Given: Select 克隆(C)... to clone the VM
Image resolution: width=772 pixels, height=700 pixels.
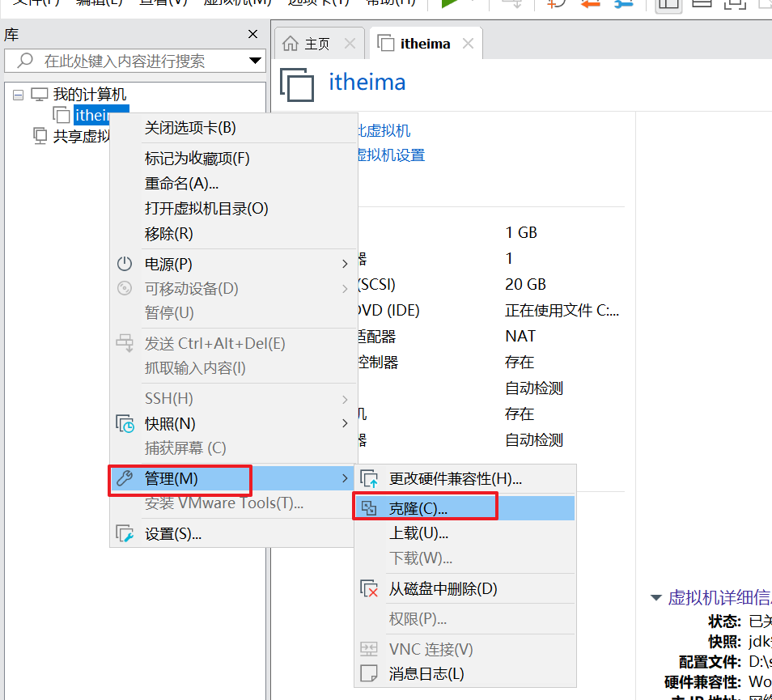Looking at the screenshot, I should [x=464, y=508].
